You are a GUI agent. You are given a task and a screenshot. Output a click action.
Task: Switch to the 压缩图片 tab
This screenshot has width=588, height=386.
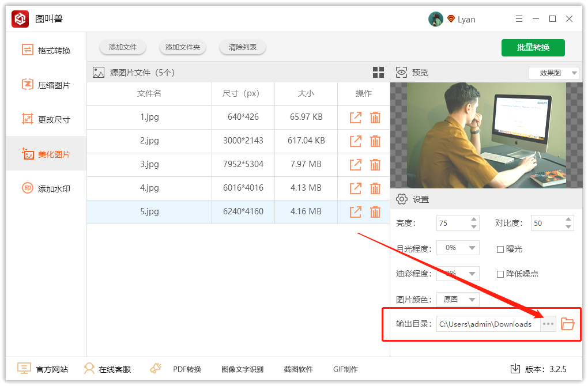point(46,85)
